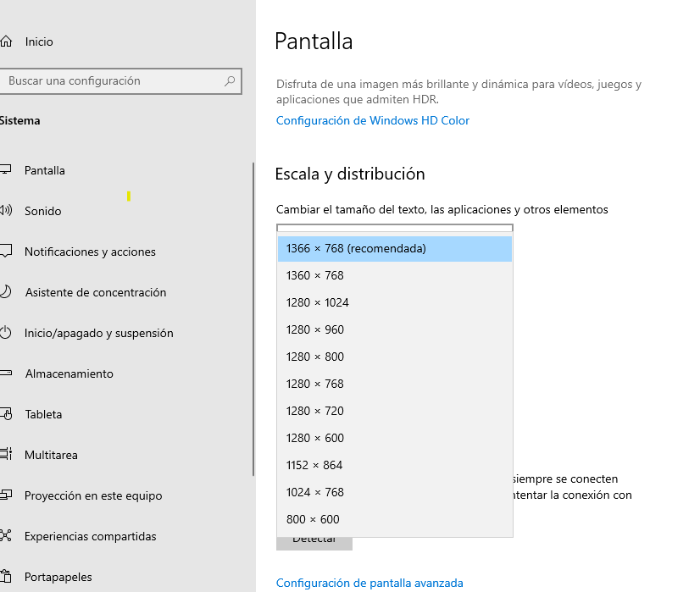The image size is (700, 592).
Task: Click the Inicio/apagado power icon
Action: [x=5, y=333]
